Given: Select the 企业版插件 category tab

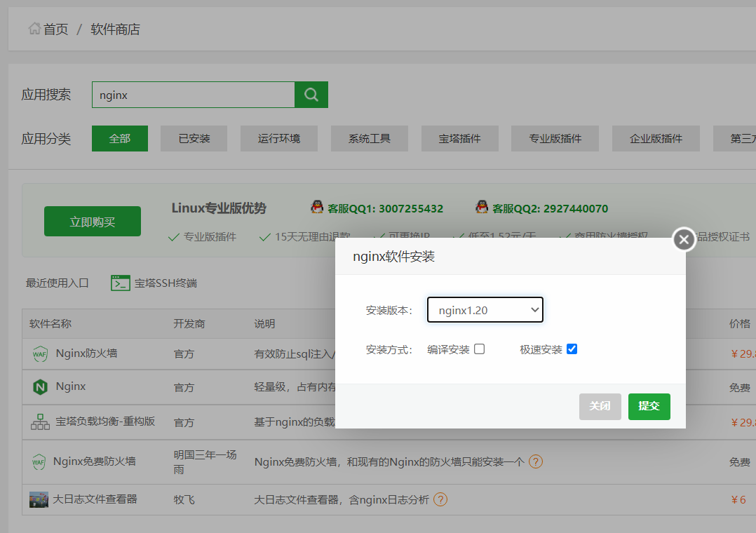Looking at the screenshot, I should [x=656, y=138].
